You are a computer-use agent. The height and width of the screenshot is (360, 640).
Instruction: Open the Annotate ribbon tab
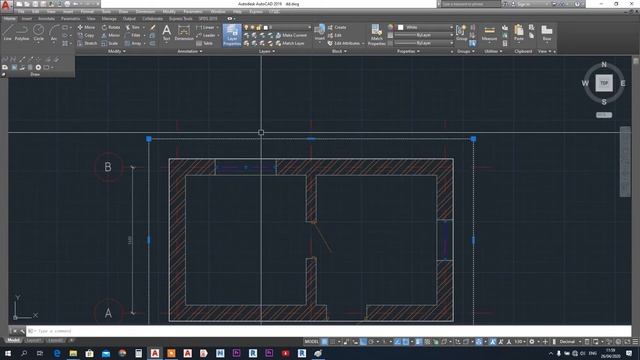coord(46,18)
